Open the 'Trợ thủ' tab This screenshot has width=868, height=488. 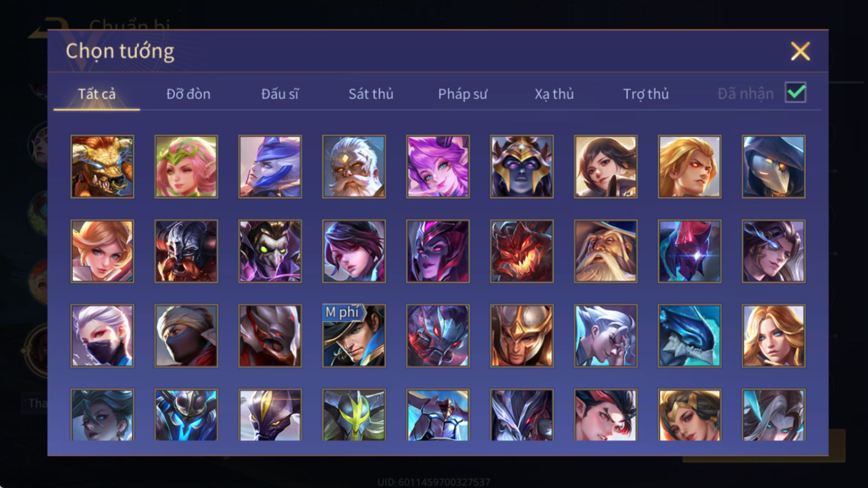(x=646, y=94)
